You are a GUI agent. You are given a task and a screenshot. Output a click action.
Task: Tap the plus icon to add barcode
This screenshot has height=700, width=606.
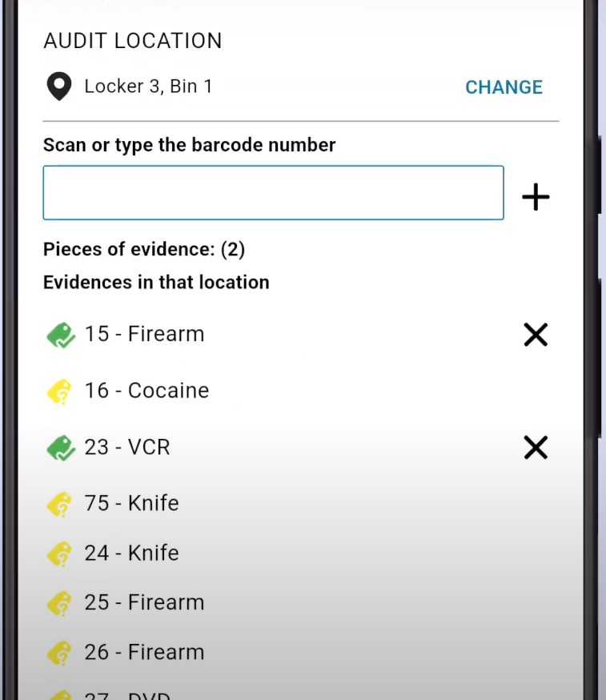point(536,196)
